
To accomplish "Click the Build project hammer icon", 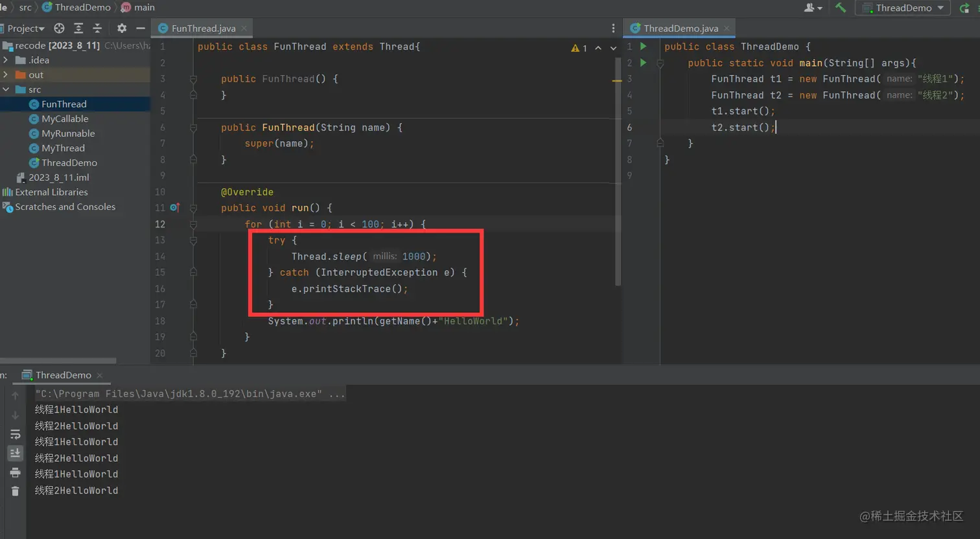I will pyautogui.click(x=841, y=8).
